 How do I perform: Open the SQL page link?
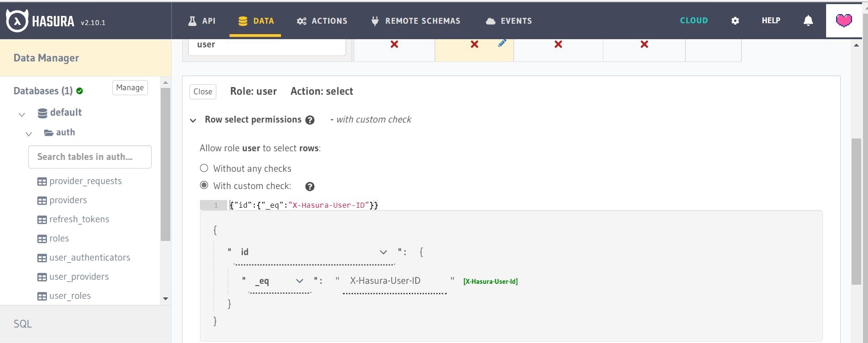pyautogui.click(x=22, y=324)
